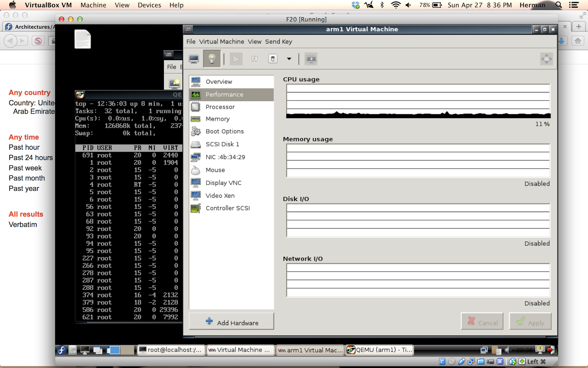
Task: Open Devices menu in macOS menu bar
Action: tap(149, 5)
